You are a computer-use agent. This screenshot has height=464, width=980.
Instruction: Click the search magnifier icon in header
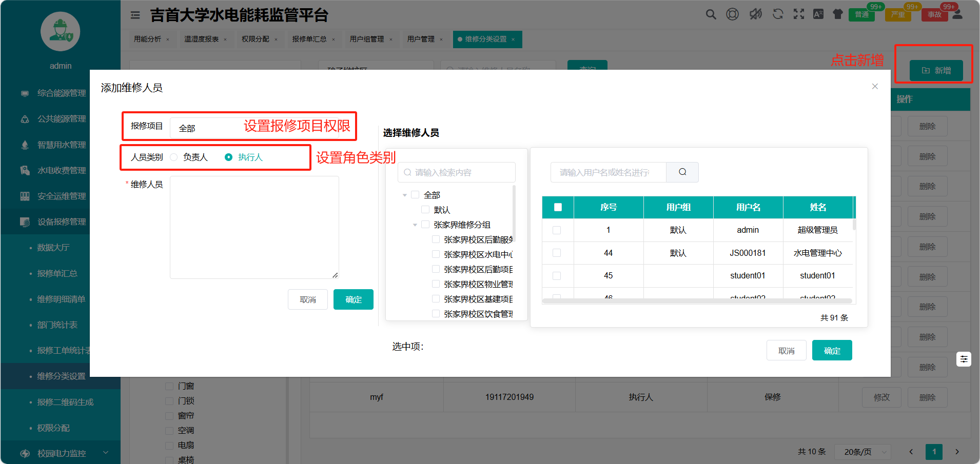(x=711, y=14)
